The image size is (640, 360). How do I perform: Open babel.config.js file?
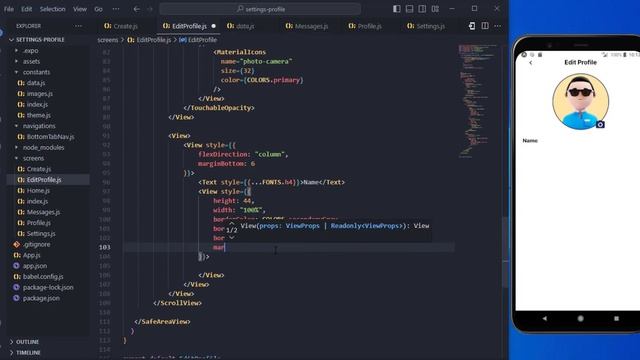(x=43, y=276)
